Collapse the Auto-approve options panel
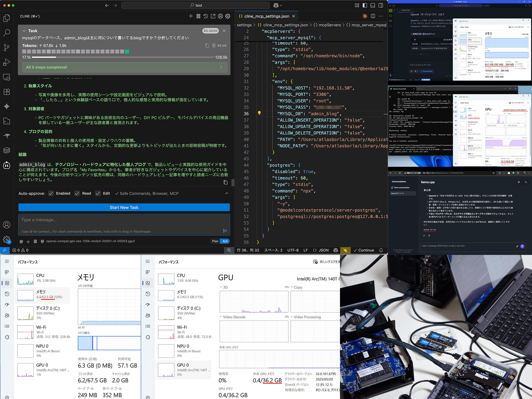Image resolution: width=532 pixels, height=399 pixels. pos(227,193)
